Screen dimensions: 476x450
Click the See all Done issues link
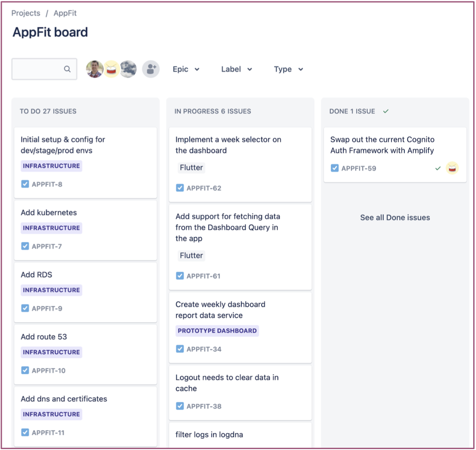click(395, 217)
